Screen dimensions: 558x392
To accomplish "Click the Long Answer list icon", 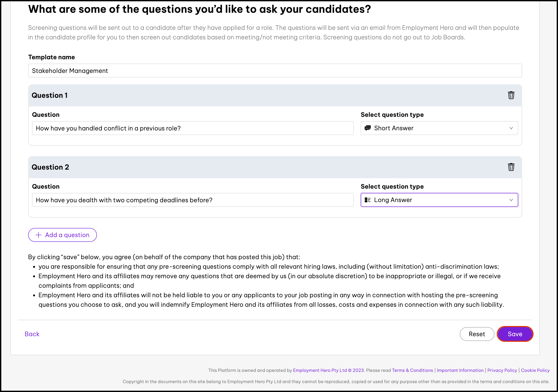I will coord(367,200).
